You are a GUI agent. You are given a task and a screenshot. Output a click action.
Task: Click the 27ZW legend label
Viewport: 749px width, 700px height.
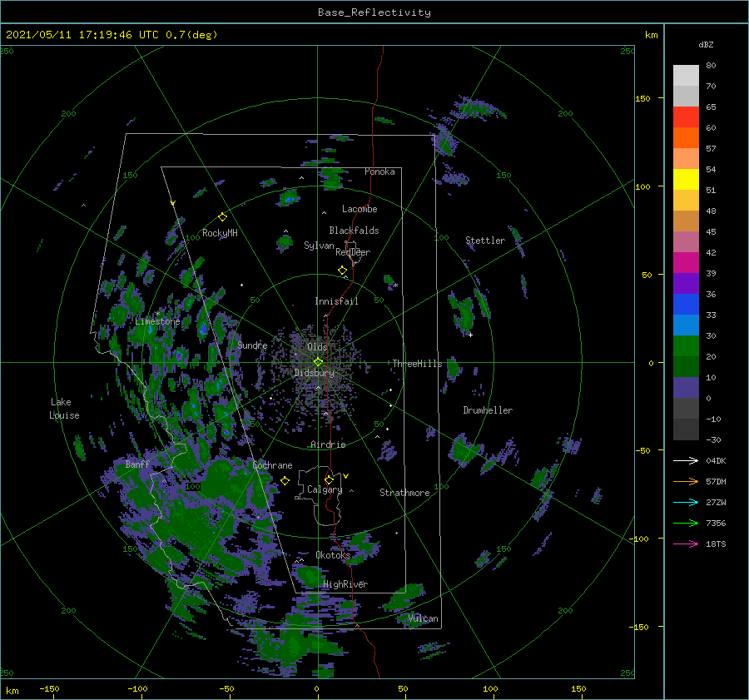coord(716,502)
